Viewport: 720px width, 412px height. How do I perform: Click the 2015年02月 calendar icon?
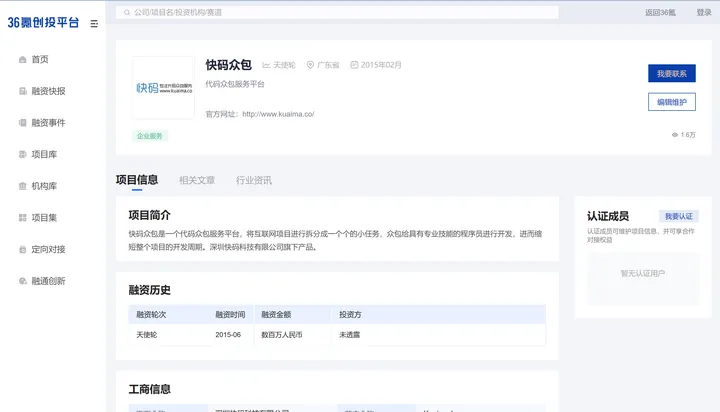(354, 65)
